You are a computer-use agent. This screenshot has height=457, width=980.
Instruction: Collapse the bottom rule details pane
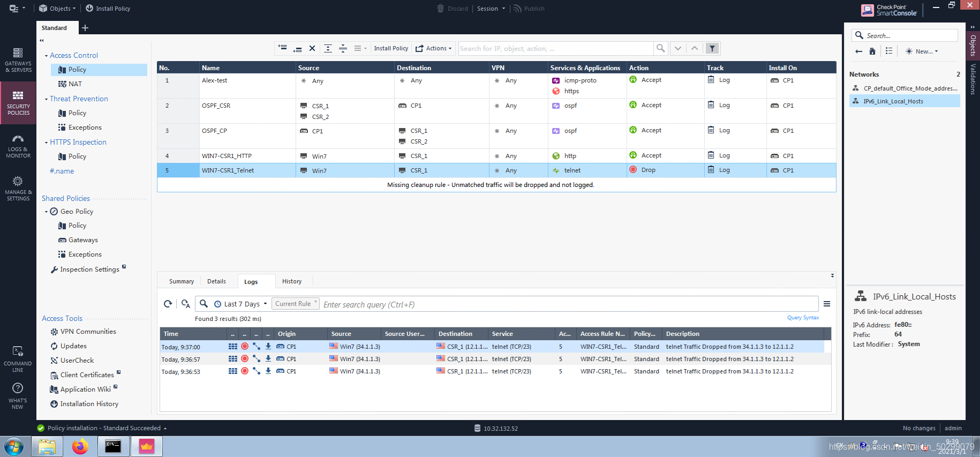(832, 275)
